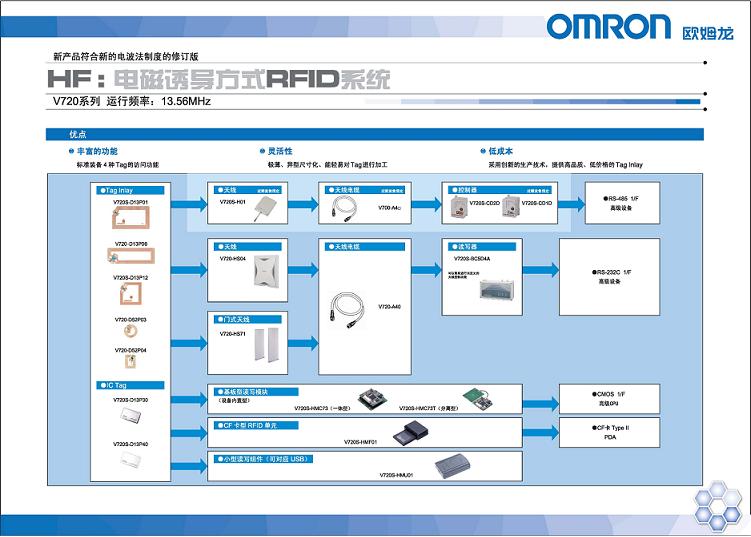The width and height of the screenshot is (751, 537).
Task: Click the V720S-CD2D controller image
Action: pyautogui.click(x=459, y=207)
